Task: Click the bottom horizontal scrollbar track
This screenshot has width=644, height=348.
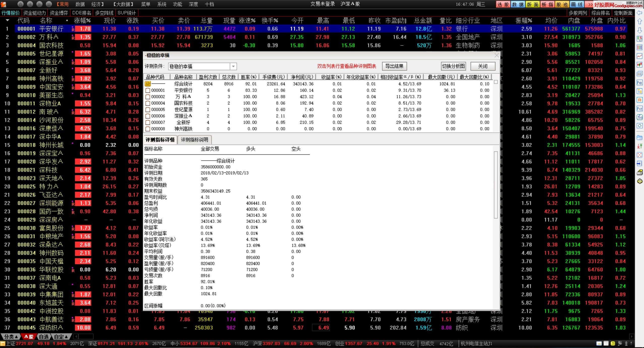Action: point(86,336)
